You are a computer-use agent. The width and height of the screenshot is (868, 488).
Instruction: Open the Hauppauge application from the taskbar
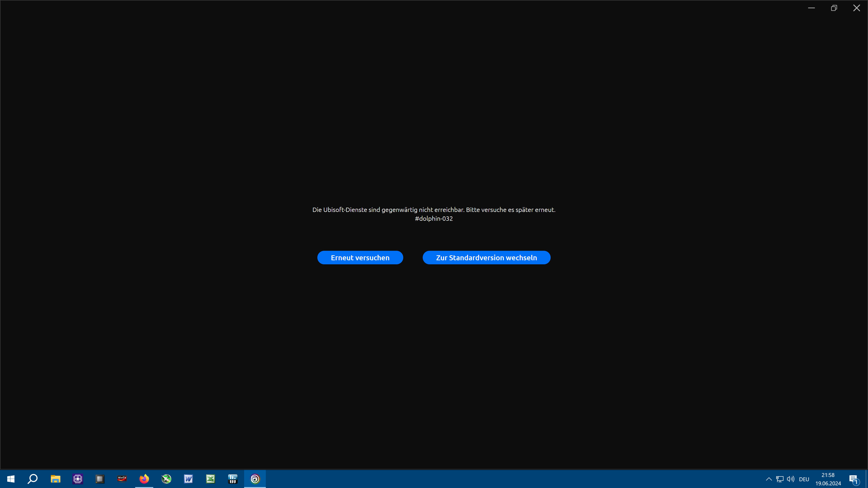pos(233,479)
